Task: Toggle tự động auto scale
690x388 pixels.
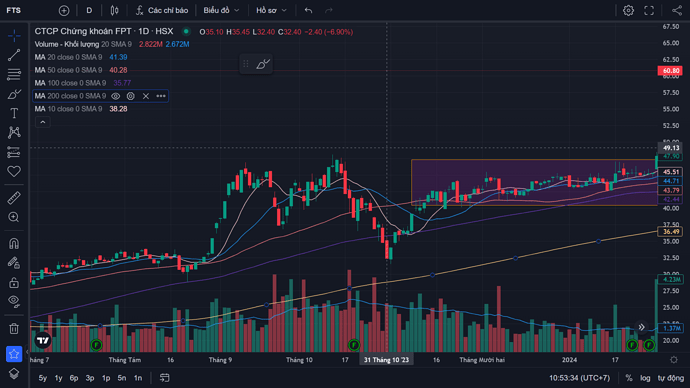Action: [671, 378]
